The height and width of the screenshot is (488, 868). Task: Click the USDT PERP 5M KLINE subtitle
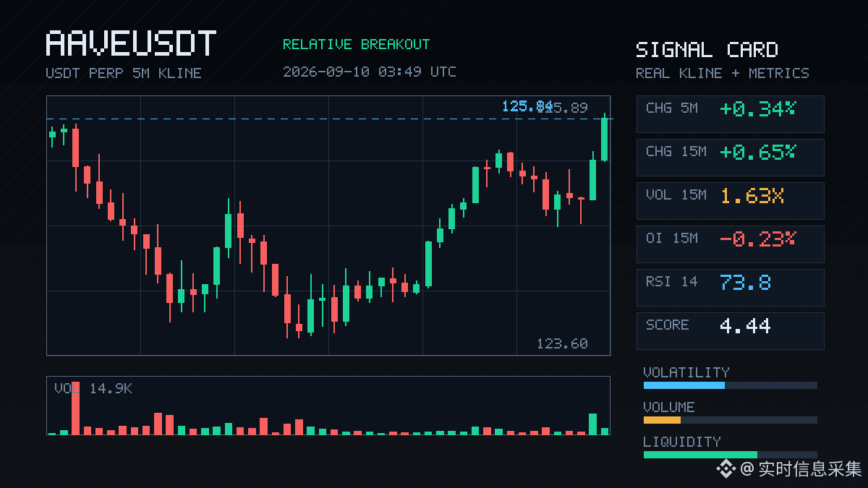pyautogui.click(x=124, y=73)
